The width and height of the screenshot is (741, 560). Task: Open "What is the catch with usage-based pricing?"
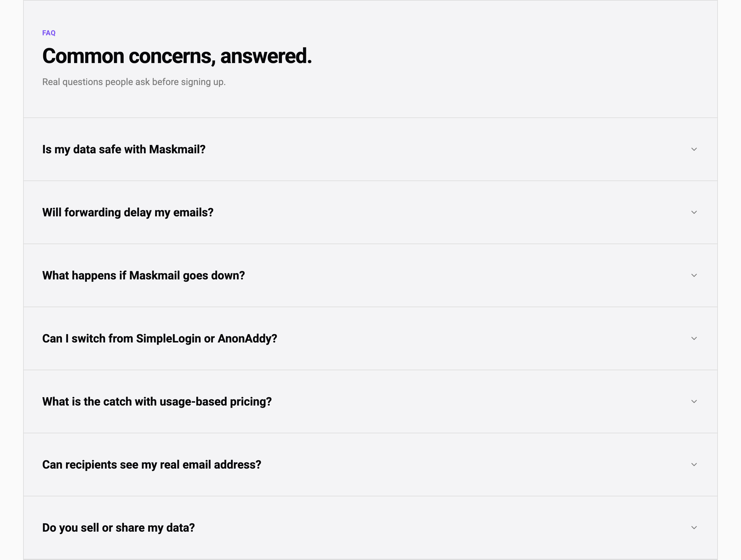click(x=157, y=402)
